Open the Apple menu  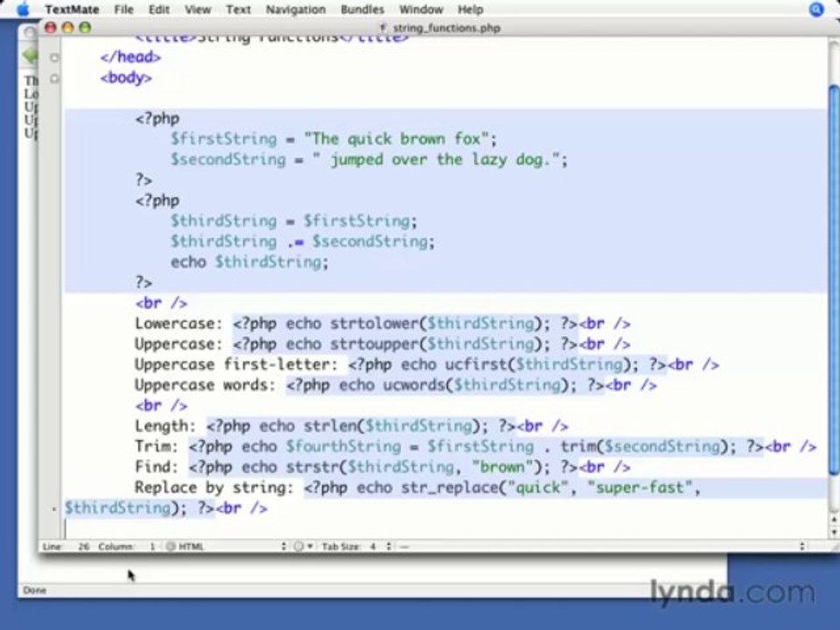click(23, 9)
